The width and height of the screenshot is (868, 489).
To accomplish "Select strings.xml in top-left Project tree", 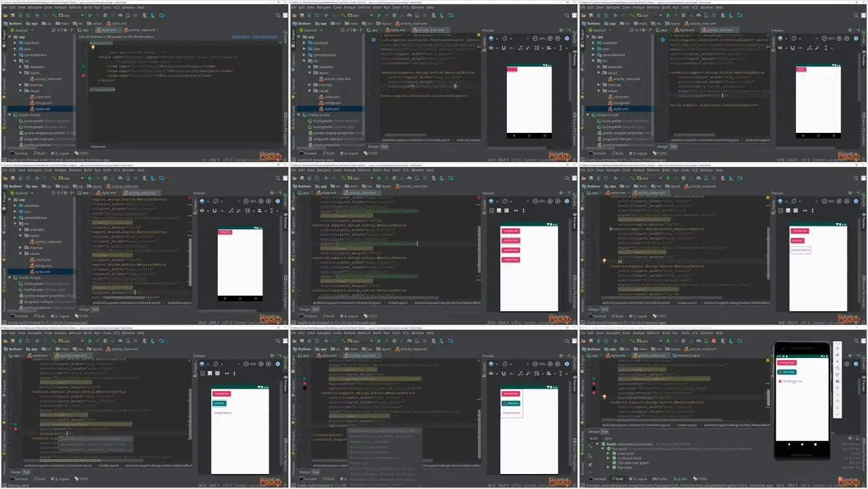I will (41, 103).
